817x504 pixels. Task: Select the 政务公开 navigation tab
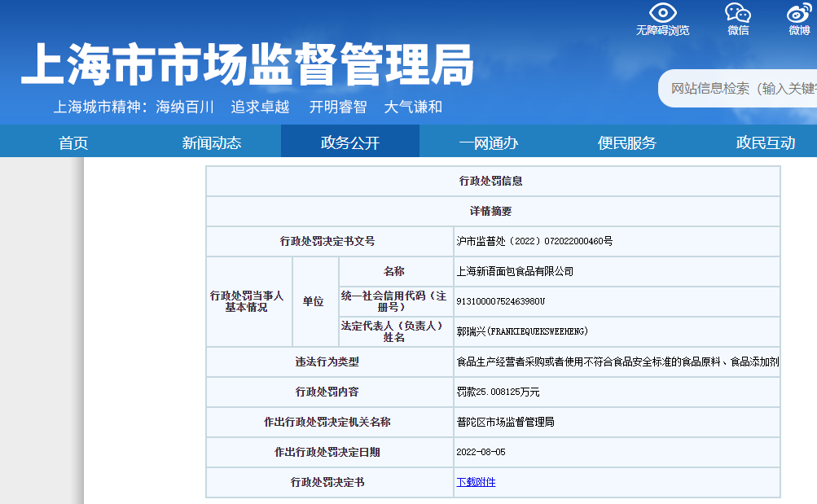pos(350,143)
